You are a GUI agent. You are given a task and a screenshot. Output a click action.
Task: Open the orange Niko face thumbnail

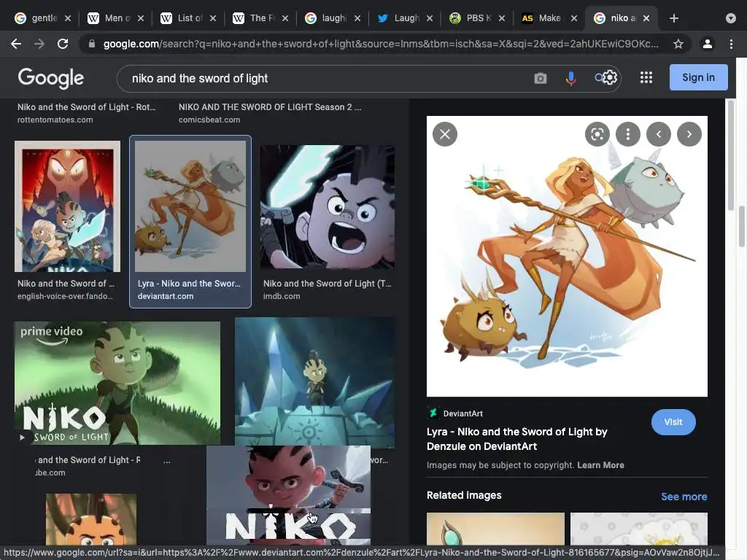pyautogui.click(x=91, y=519)
